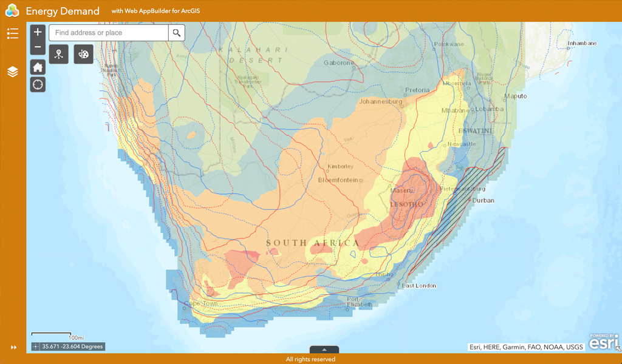This screenshot has height=364, width=622.
Task: Open the Basemap Gallery palette widget
Action: click(83, 54)
